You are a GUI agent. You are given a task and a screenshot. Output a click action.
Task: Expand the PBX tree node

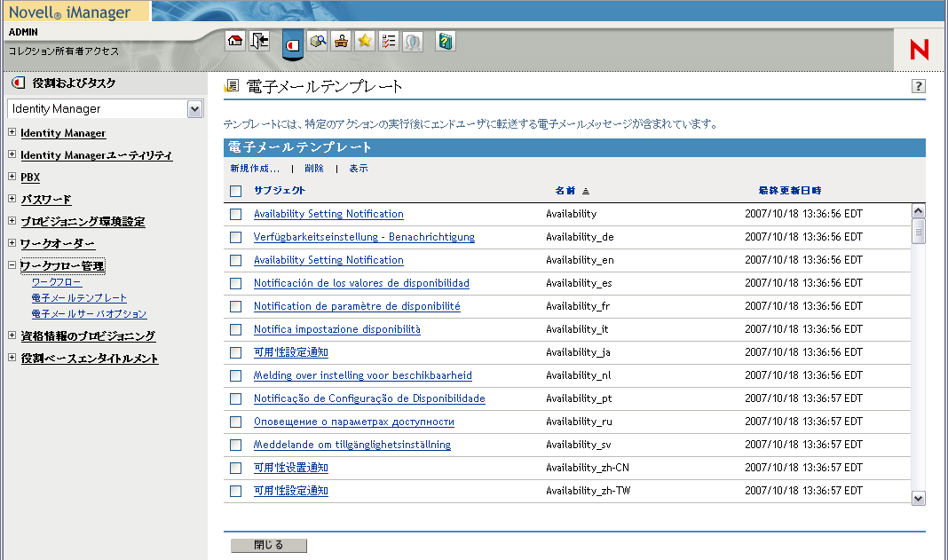(x=12, y=176)
